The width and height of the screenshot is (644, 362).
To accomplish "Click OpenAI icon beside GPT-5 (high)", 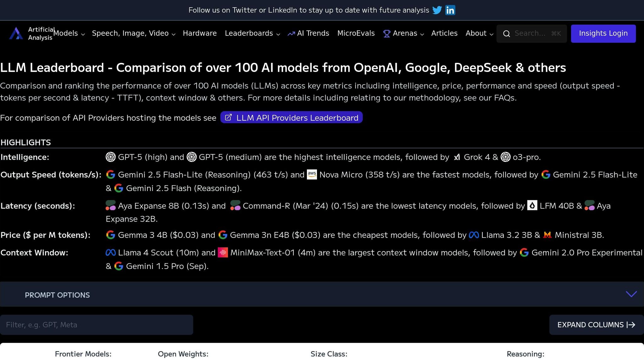I will [110, 157].
